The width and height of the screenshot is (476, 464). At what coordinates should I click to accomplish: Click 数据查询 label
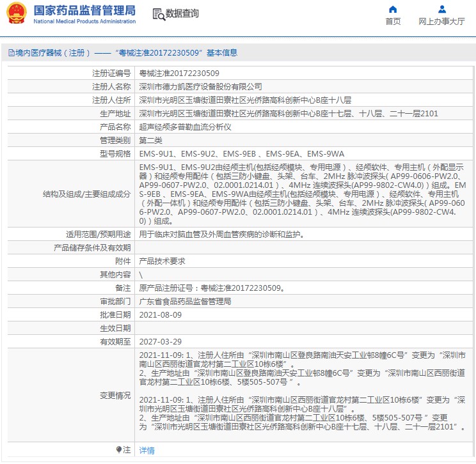[182, 13]
